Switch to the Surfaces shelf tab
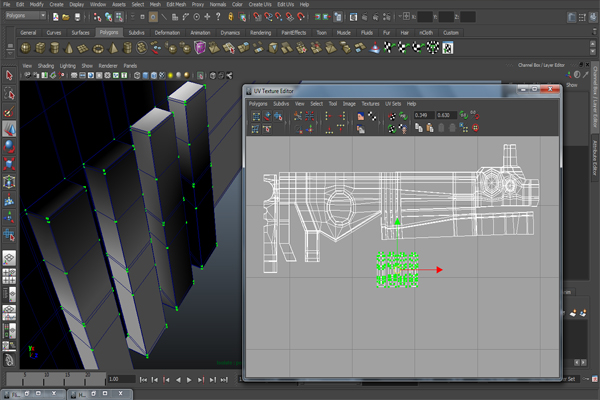 coord(80,33)
